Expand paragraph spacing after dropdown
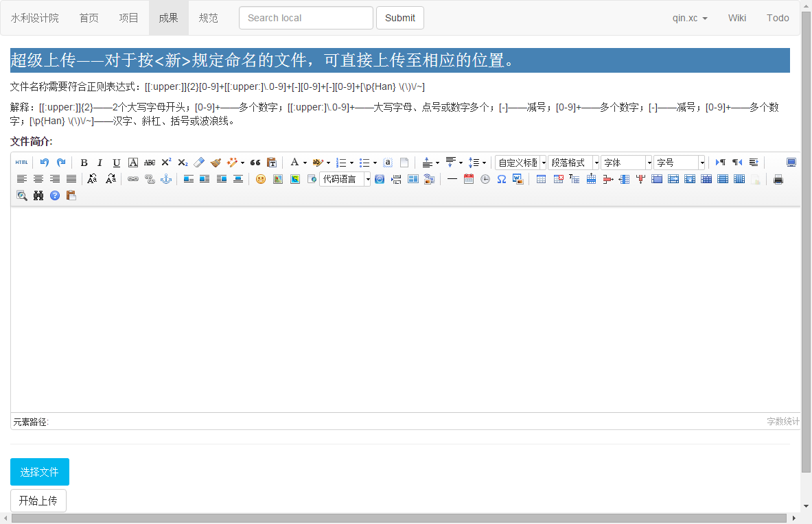 click(x=461, y=163)
